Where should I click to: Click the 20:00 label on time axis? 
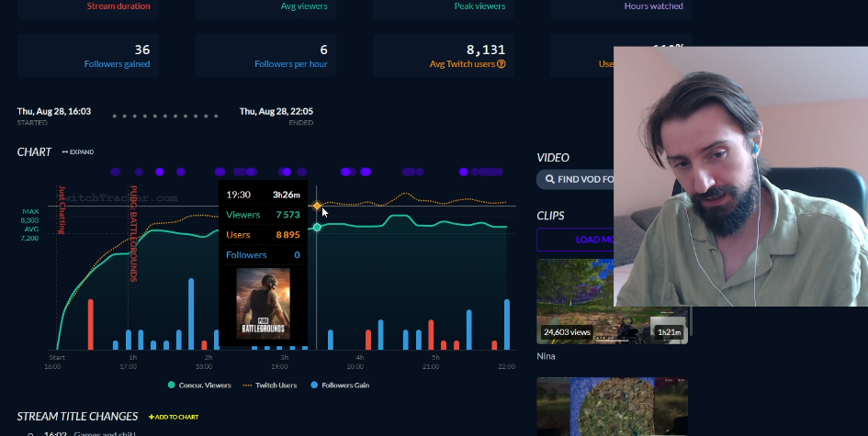tap(355, 366)
